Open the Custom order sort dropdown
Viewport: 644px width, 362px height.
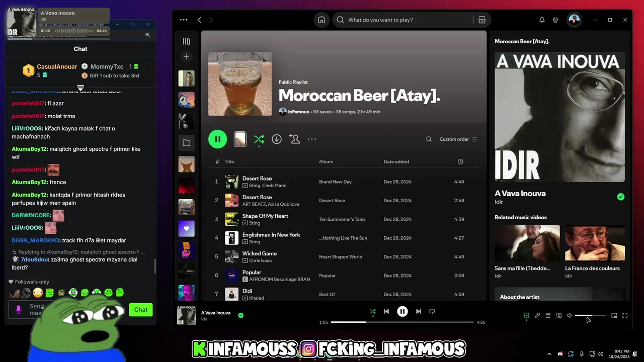click(x=458, y=139)
